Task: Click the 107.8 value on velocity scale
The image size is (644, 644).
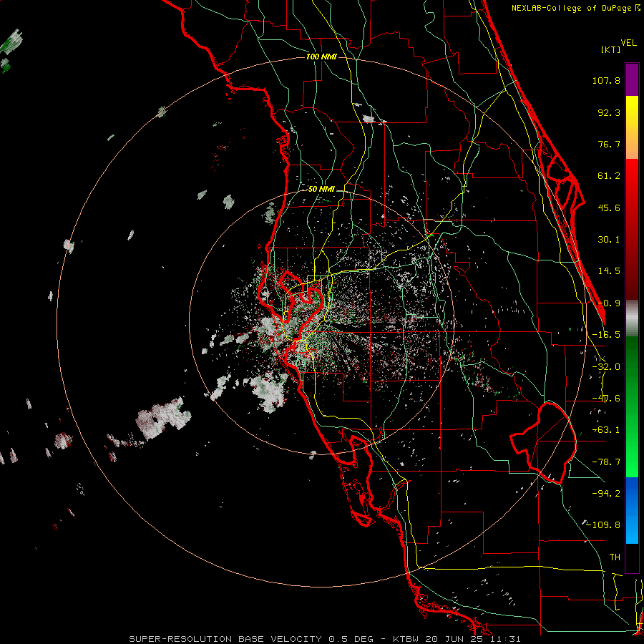Action: 606,80
